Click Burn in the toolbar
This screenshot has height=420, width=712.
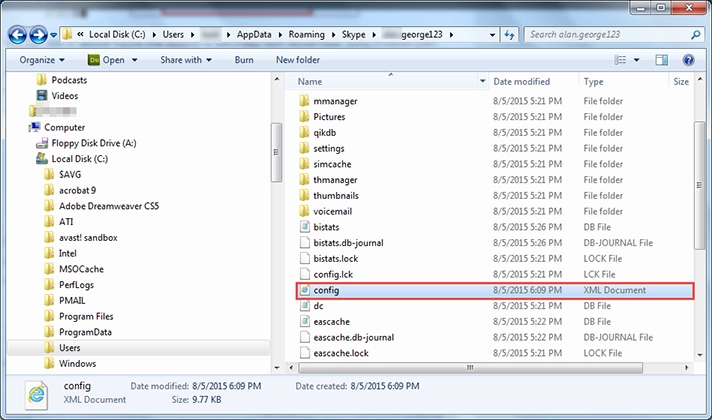point(244,60)
